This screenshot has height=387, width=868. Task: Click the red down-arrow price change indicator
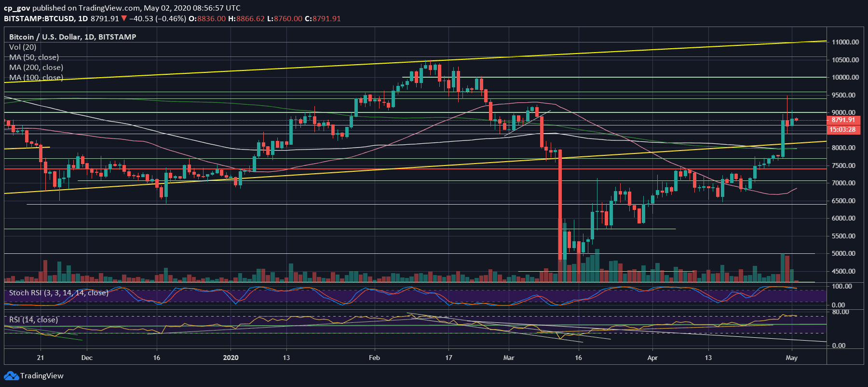124,18
